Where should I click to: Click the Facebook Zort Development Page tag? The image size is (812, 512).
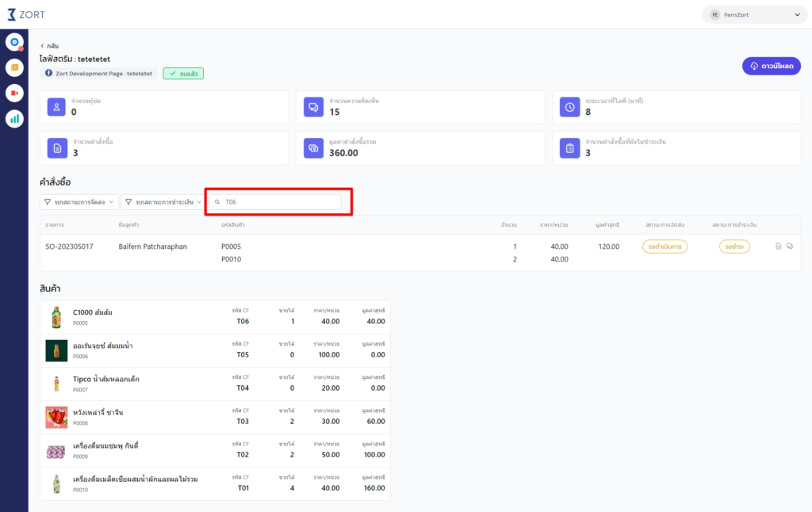tap(98, 73)
